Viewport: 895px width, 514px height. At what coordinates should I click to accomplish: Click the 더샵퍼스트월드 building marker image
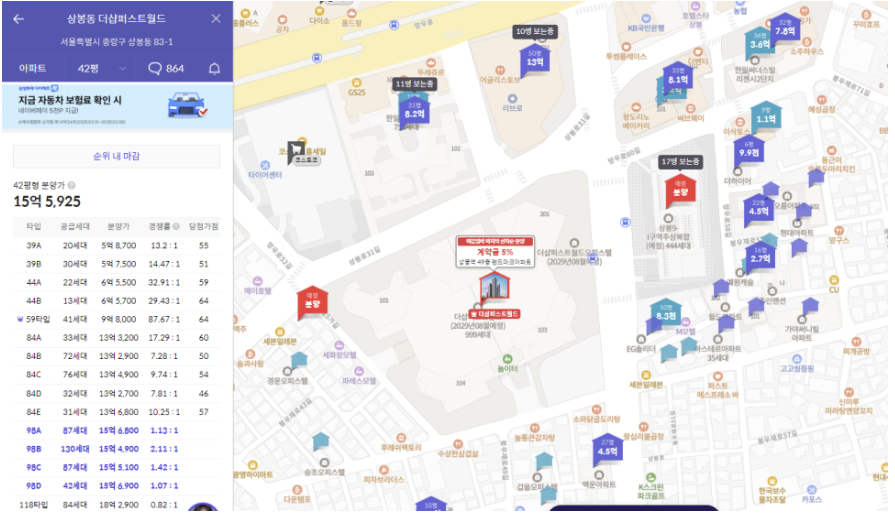click(x=494, y=287)
